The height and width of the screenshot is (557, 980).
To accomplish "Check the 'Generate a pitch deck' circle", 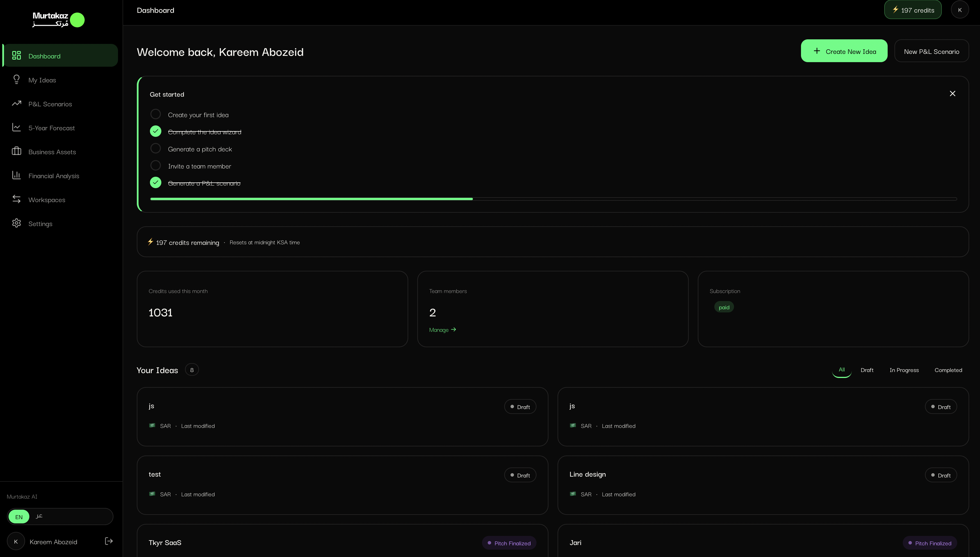I will pos(156,149).
